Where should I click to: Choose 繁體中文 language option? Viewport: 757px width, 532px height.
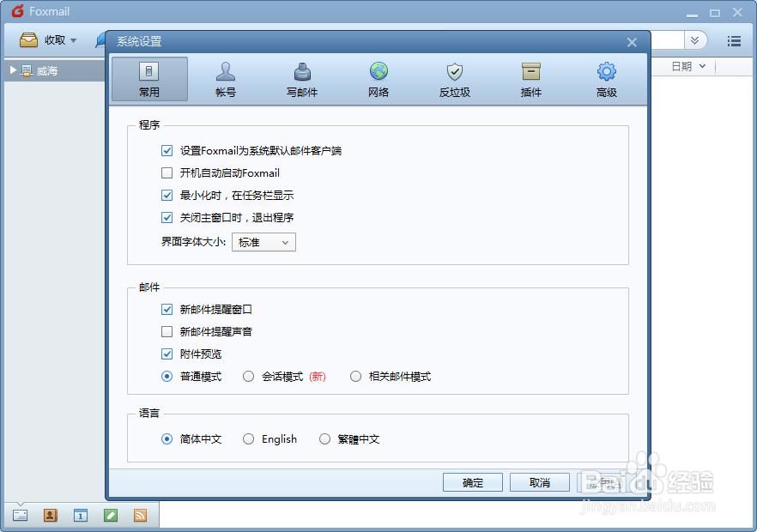pos(324,438)
